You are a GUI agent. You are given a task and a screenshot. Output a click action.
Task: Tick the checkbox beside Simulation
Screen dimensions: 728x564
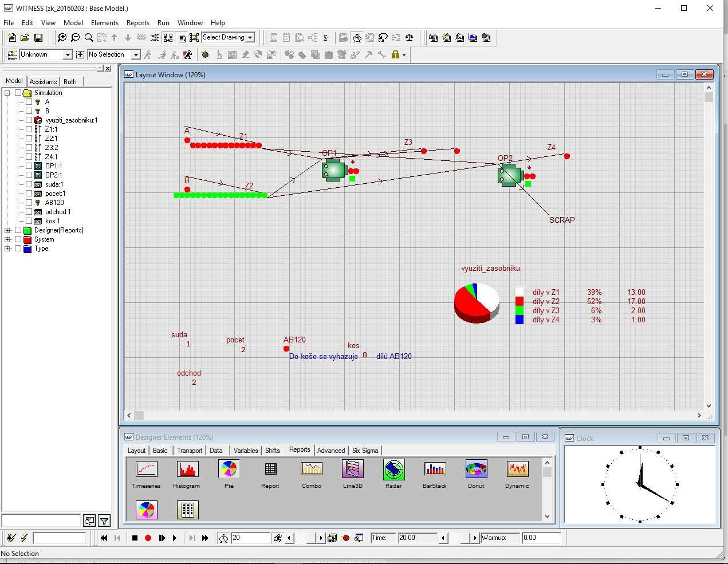[18, 93]
